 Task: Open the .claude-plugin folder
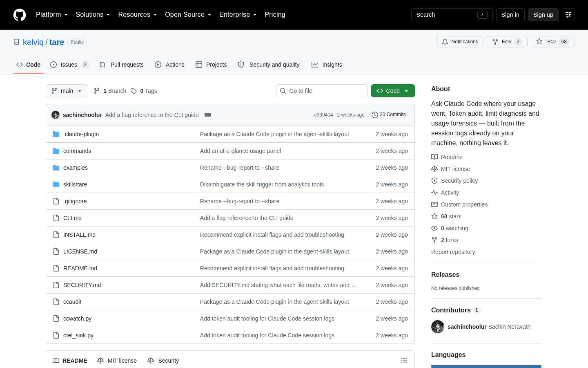81,134
